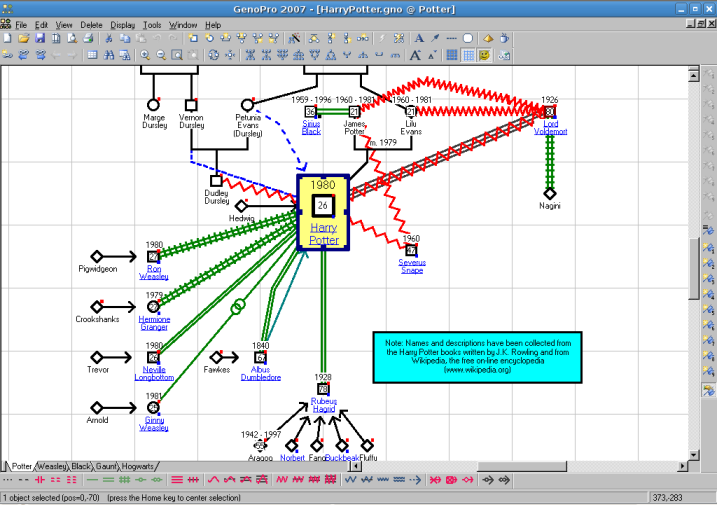Select the dashed line drawing tool
Image resolution: width=717 pixels, height=505 pixels.
click(x=451, y=39)
